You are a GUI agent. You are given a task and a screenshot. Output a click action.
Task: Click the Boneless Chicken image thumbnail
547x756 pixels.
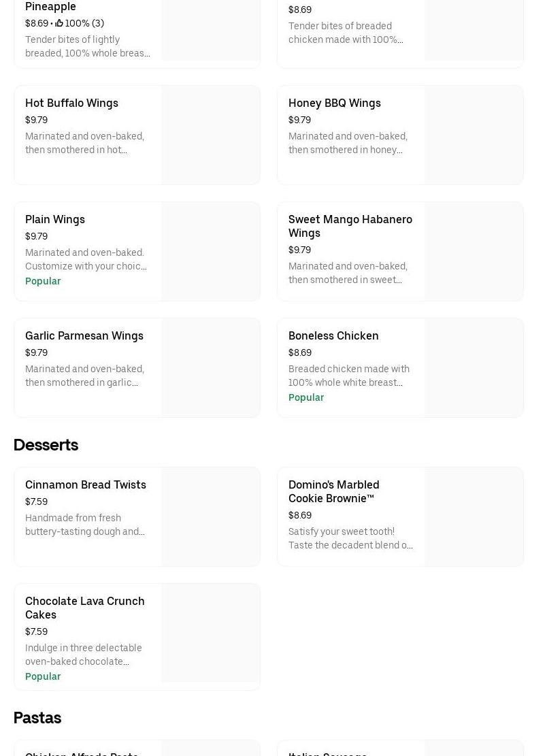point(474,367)
